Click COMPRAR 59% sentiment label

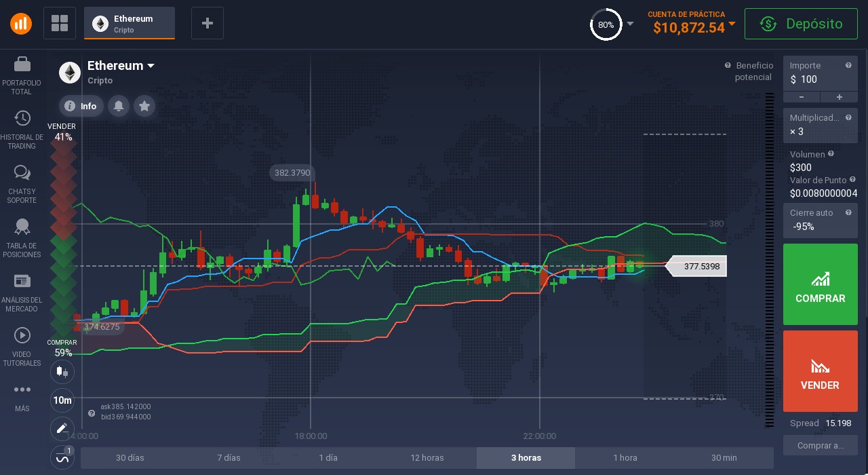pos(62,348)
